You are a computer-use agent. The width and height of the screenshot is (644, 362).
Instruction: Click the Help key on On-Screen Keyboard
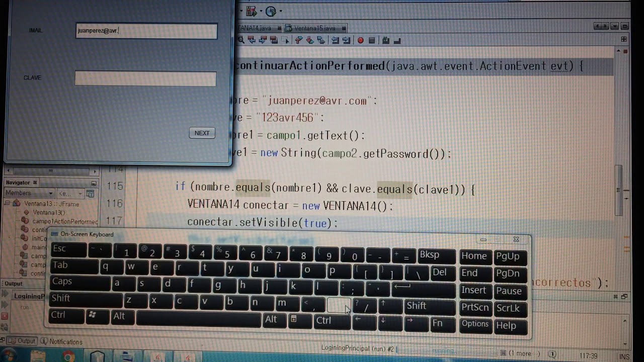point(510,326)
